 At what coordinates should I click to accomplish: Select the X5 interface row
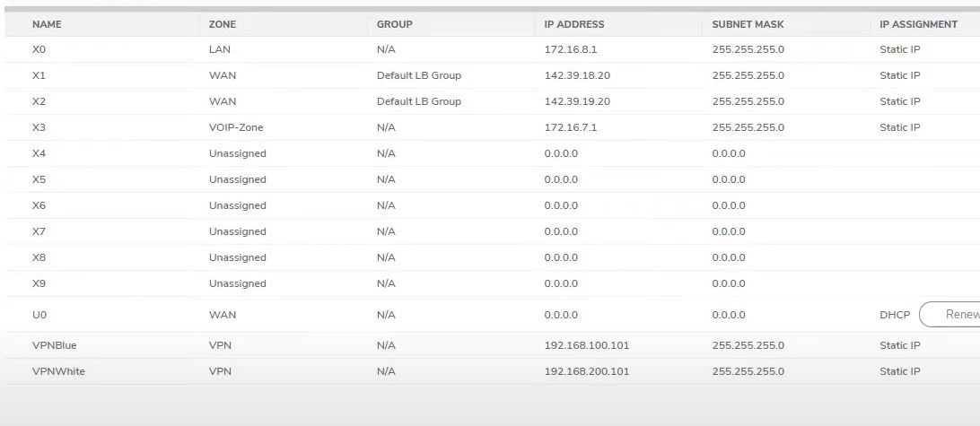tap(39, 179)
